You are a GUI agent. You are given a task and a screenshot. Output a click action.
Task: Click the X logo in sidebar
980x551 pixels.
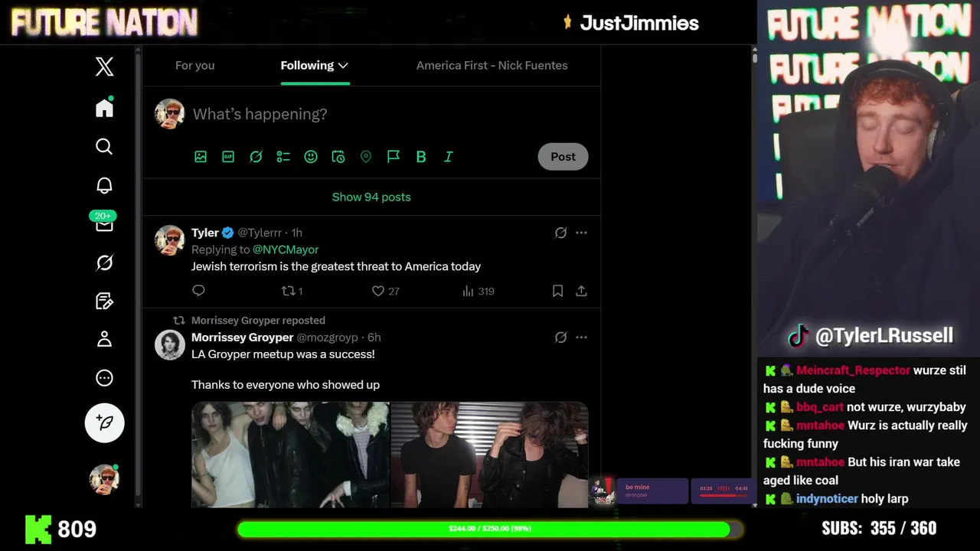(x=105, y=67)
